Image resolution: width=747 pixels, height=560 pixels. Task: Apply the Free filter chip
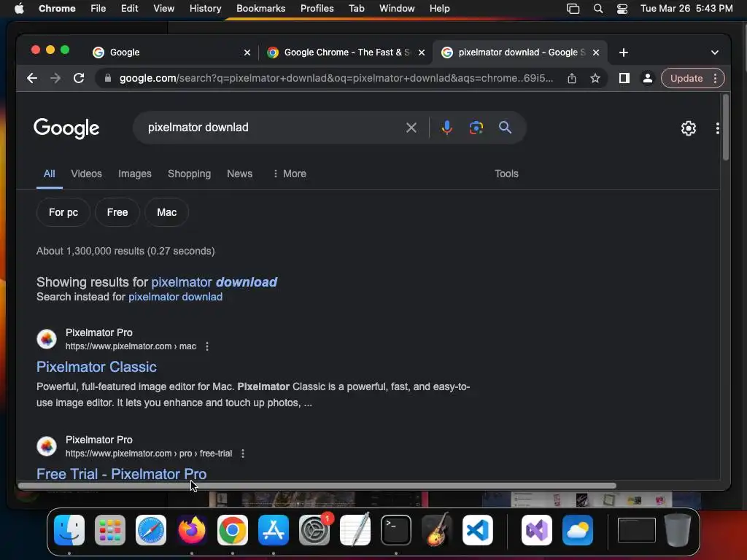click(x=117, y=212)
